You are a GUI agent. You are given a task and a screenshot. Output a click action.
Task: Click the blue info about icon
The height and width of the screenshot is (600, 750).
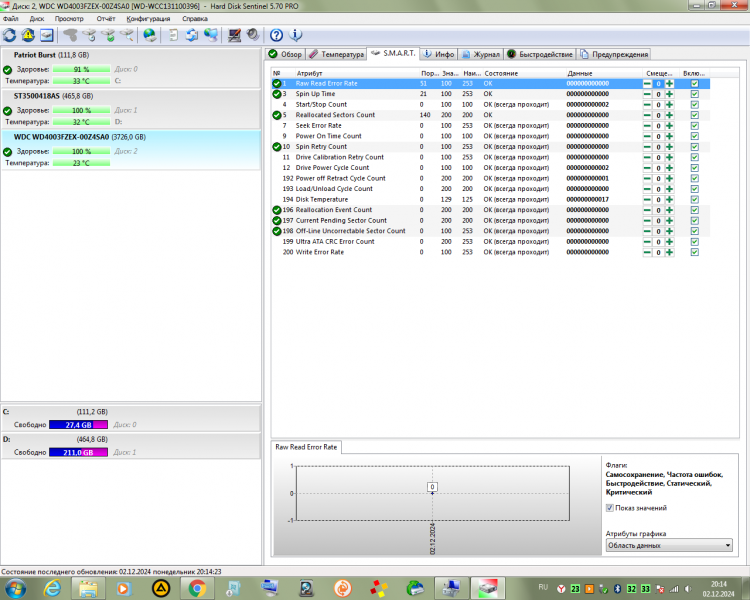[296, 35]
